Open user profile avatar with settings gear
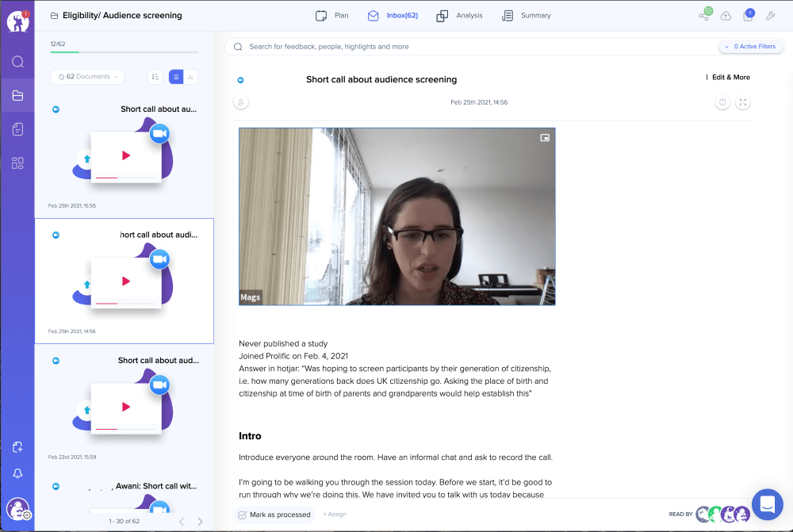Viewport: 793px width, 532px height. click(x=18, y=509)
